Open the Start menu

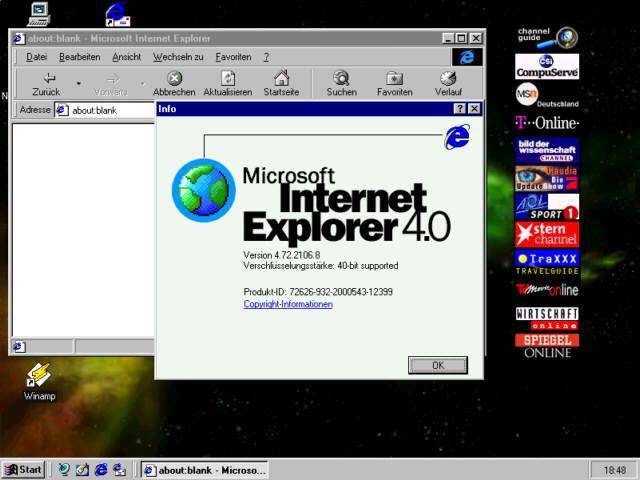[x=23, y=470]
